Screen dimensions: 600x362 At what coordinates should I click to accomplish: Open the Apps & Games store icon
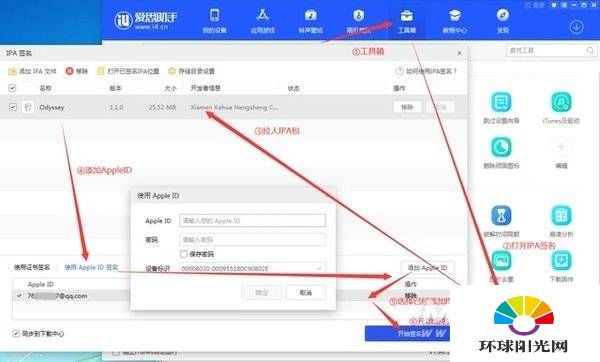click(x=262, y=16)
